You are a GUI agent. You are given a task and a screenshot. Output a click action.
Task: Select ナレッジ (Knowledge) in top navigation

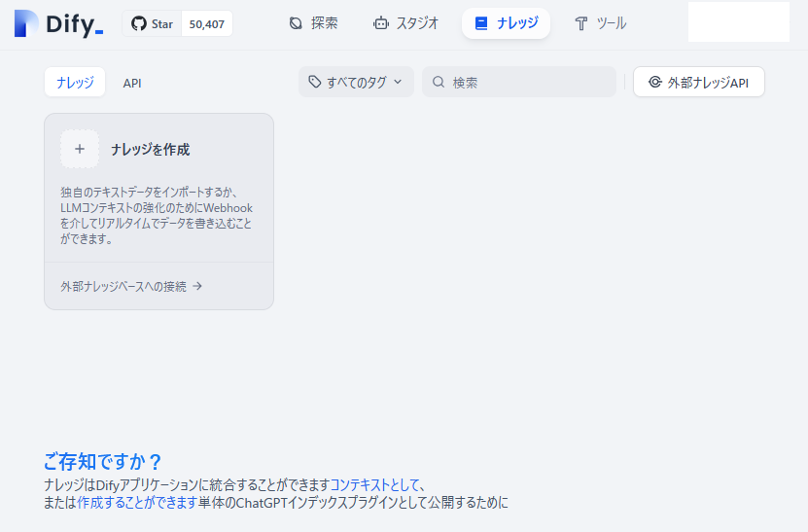pos(506,23)
